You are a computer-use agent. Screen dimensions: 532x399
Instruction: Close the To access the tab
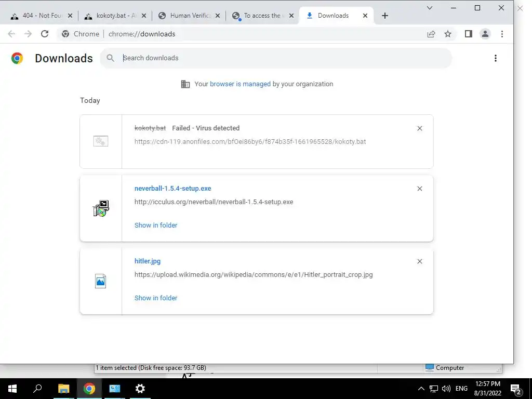(291, 16)
